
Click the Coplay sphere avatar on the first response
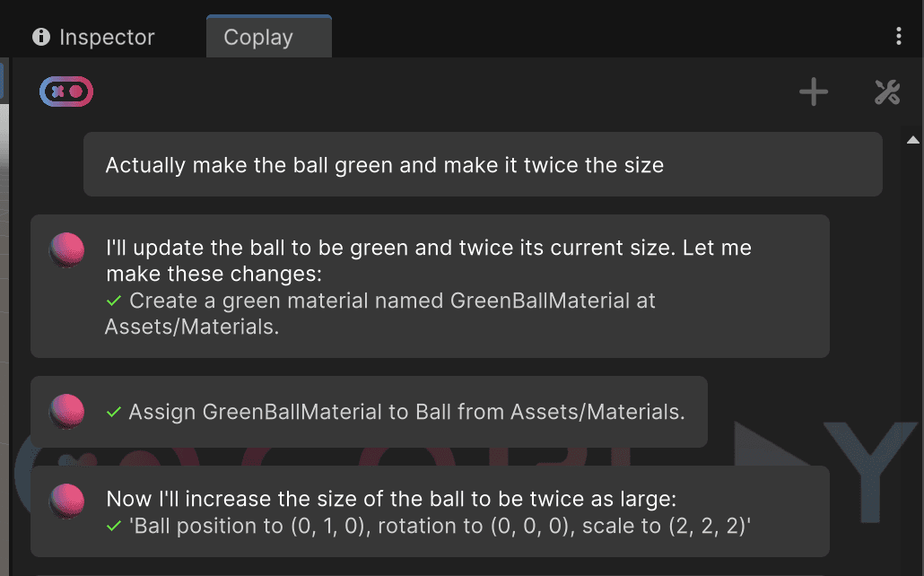point(67,251)
